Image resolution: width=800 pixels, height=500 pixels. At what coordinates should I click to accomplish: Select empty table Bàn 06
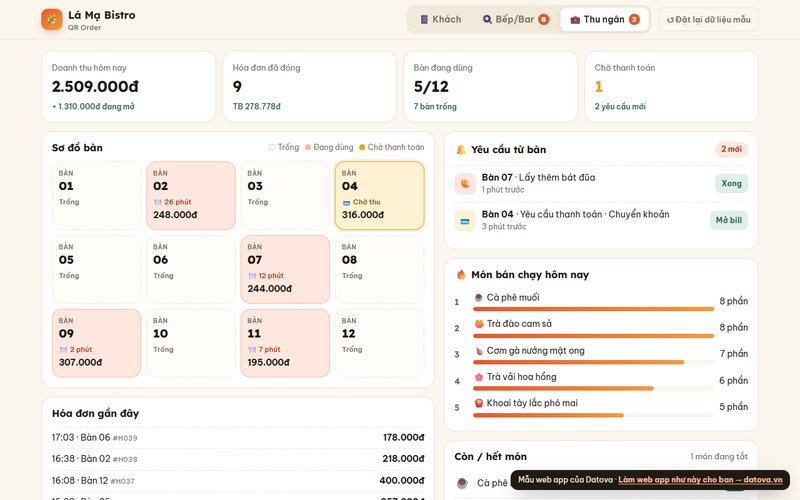point(191,269)
